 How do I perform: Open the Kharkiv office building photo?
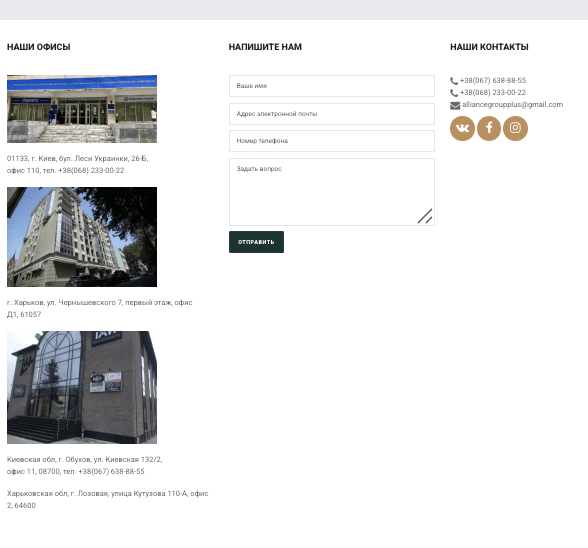click(82, 237)
